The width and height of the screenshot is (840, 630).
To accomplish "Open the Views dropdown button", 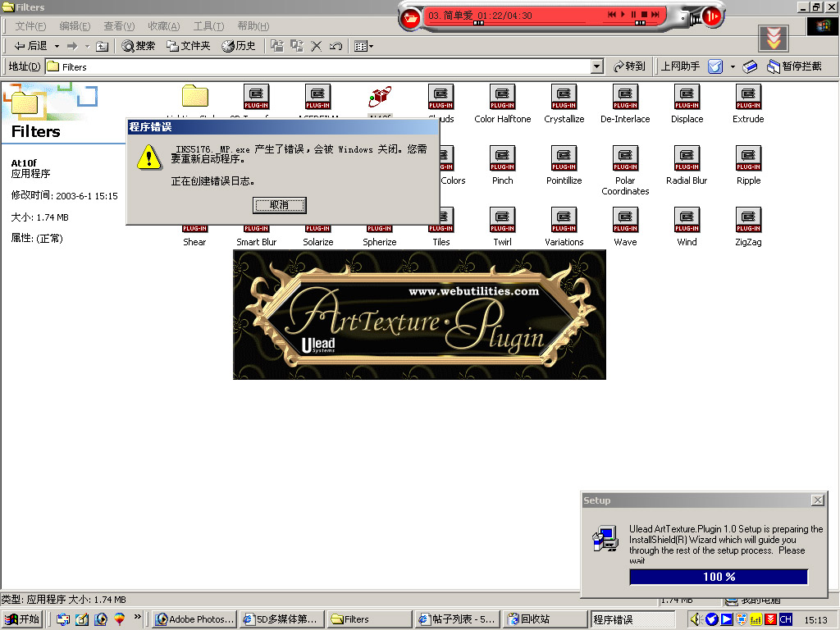I will coord(363,46).
